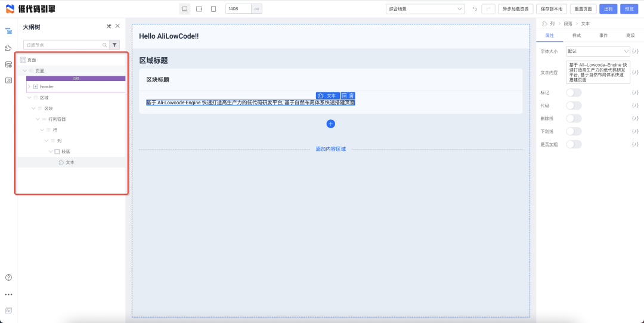
Task: Pin the 大纲树 panel
Action: click(x=109, y=26)
